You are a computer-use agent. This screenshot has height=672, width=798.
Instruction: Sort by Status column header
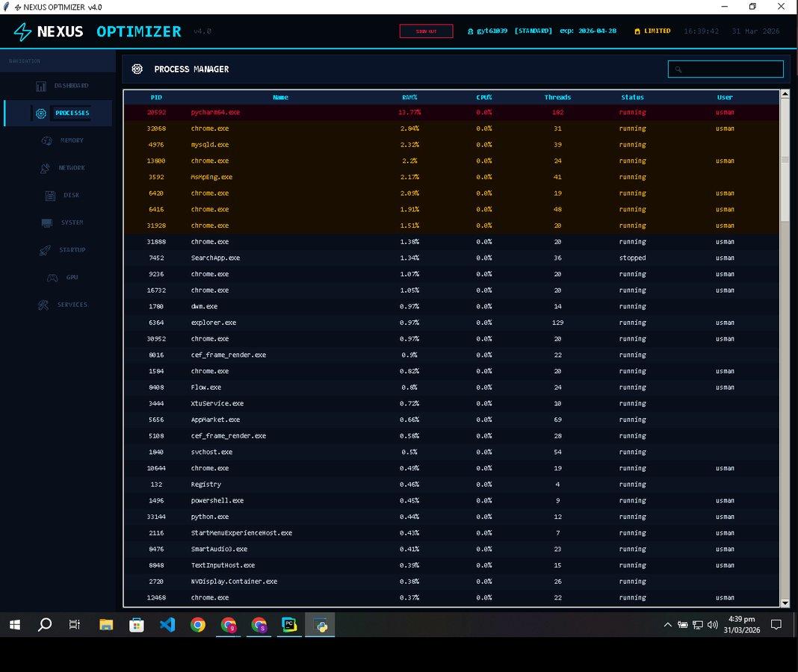(x=633, y=97)
